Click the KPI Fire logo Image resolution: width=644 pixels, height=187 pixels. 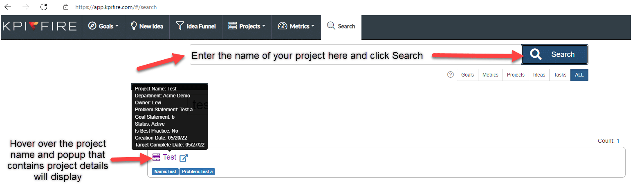point(40,27)
